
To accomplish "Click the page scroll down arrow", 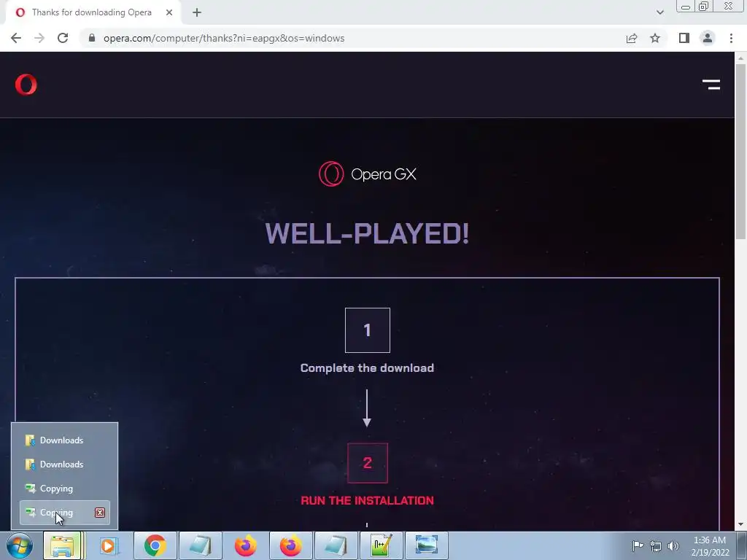I will pos(740,525).
